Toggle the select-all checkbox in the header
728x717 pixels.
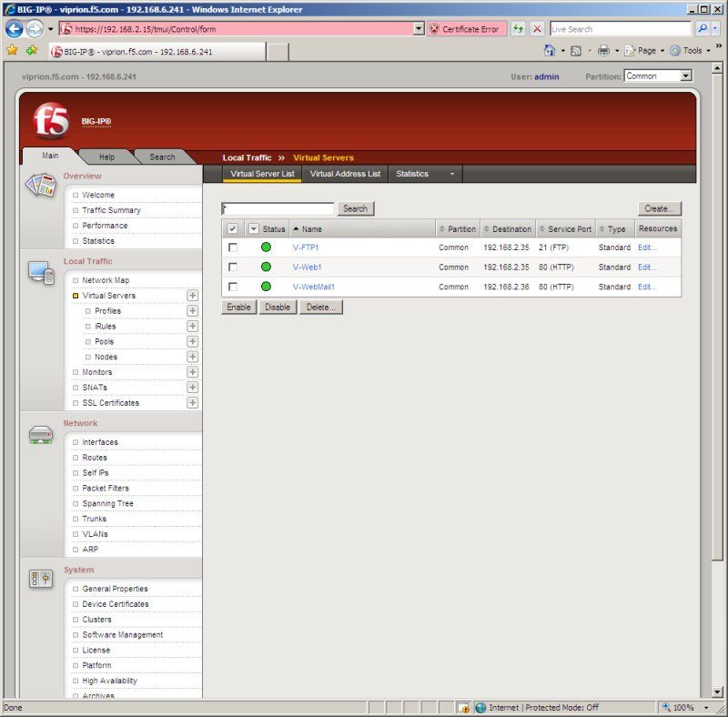(x=232, y=228)
